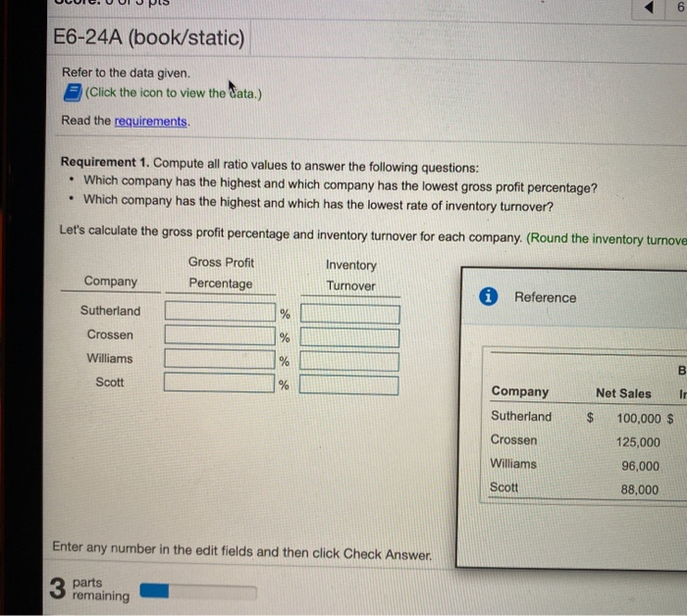The width and height of the screenshot is (687, 616).
Task: Click Crossen row in Reference table
Action: 587,440
